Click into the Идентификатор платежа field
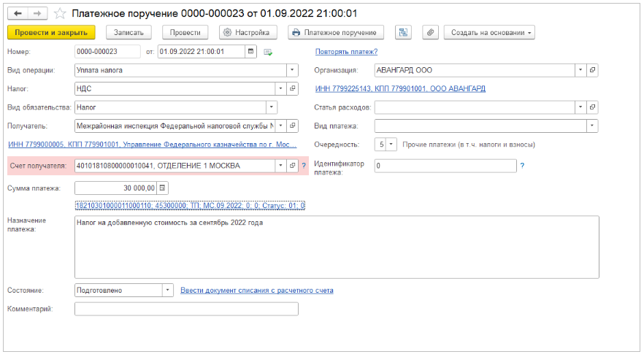This screenshot has width=644, height=357. tap(445, 166)
